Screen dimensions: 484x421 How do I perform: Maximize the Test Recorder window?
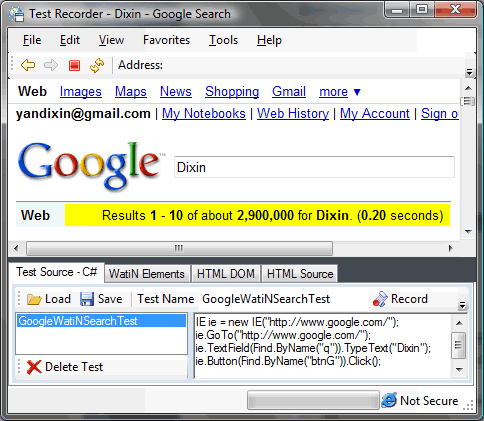(x=422, y=9)
